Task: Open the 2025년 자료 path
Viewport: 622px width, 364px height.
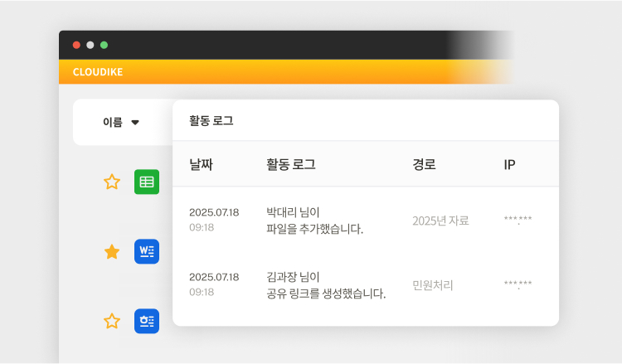Action: (440, 221)
